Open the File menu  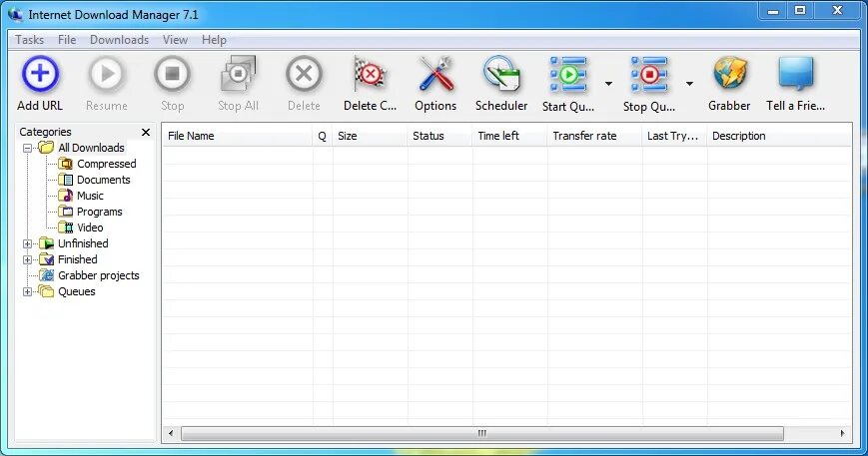[67, 40]
